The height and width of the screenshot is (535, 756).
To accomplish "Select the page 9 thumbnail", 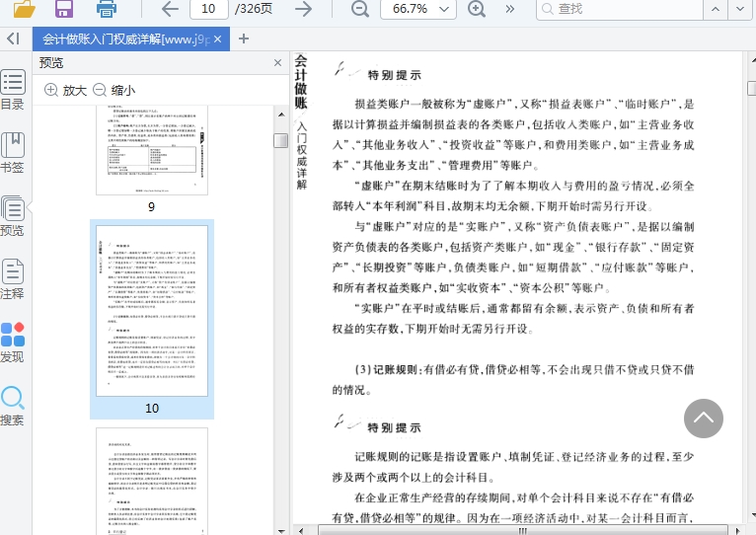I will pyautogui.click(x=151, y=148).
